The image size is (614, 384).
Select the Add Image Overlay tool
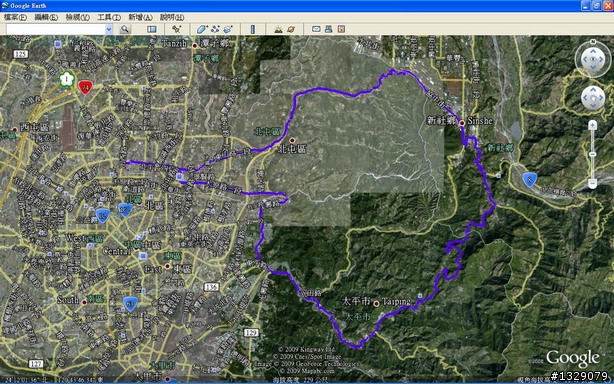228,29
